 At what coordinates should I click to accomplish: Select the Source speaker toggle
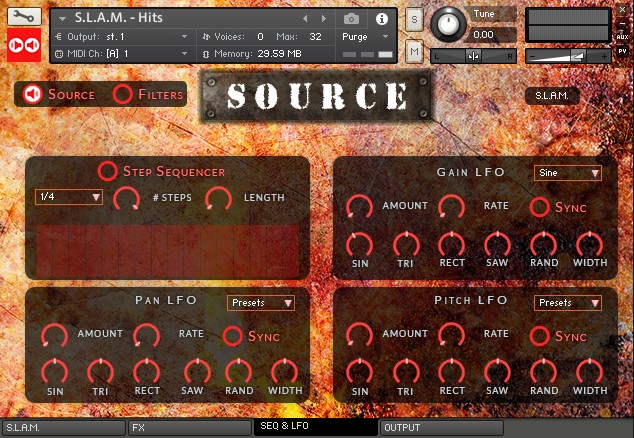[33, 94]
